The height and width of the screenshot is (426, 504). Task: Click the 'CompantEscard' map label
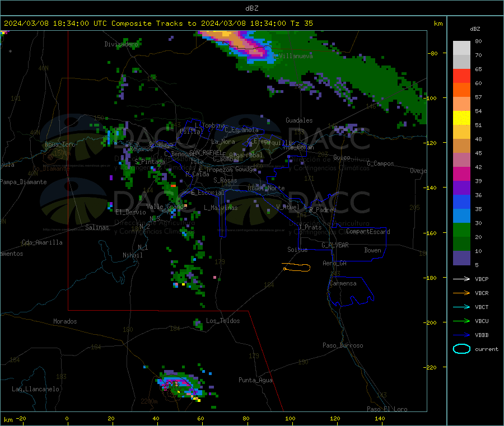368,232
